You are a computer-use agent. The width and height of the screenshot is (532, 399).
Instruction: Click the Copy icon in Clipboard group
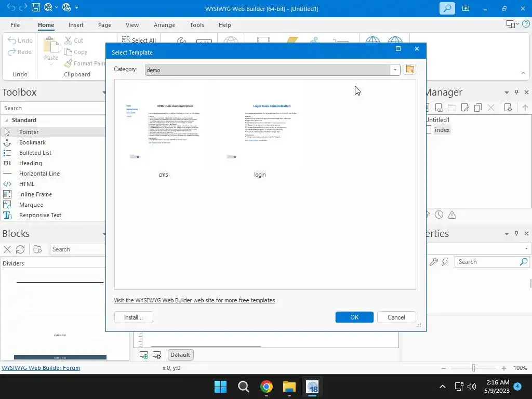(x=68, y=52)
